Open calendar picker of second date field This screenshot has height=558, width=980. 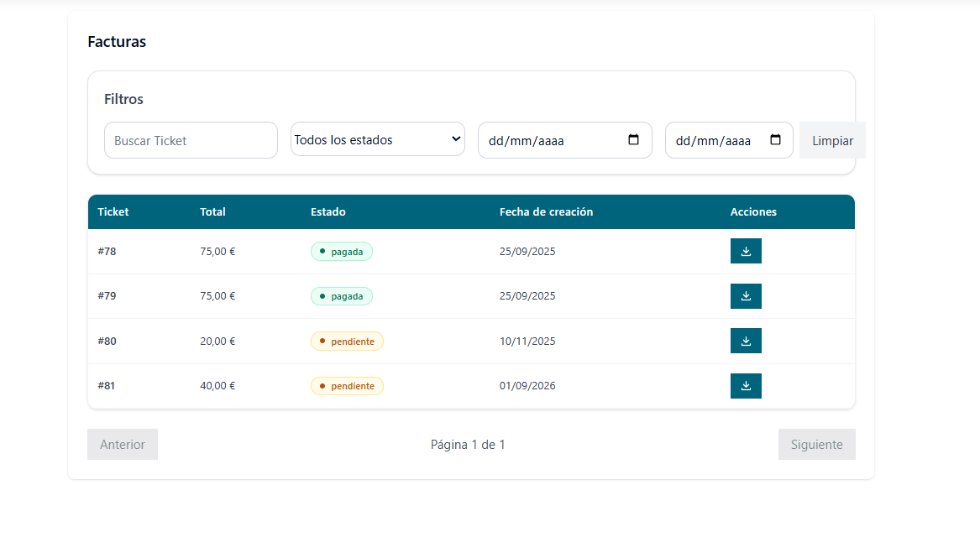[775, 140]
